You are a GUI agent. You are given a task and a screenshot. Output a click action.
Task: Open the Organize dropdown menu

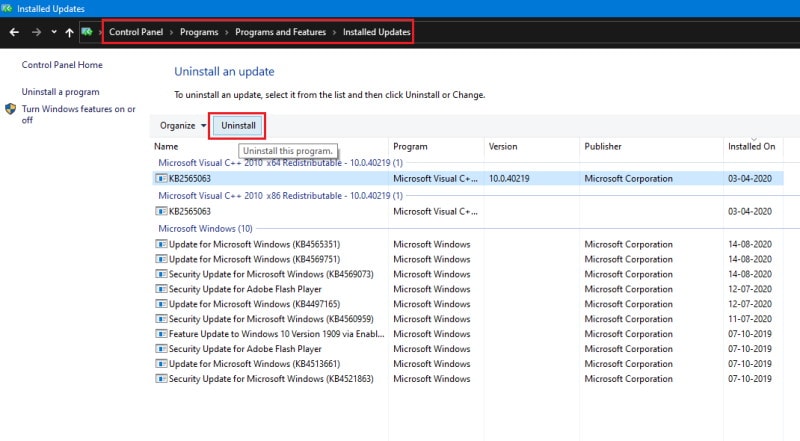(183, 126)
